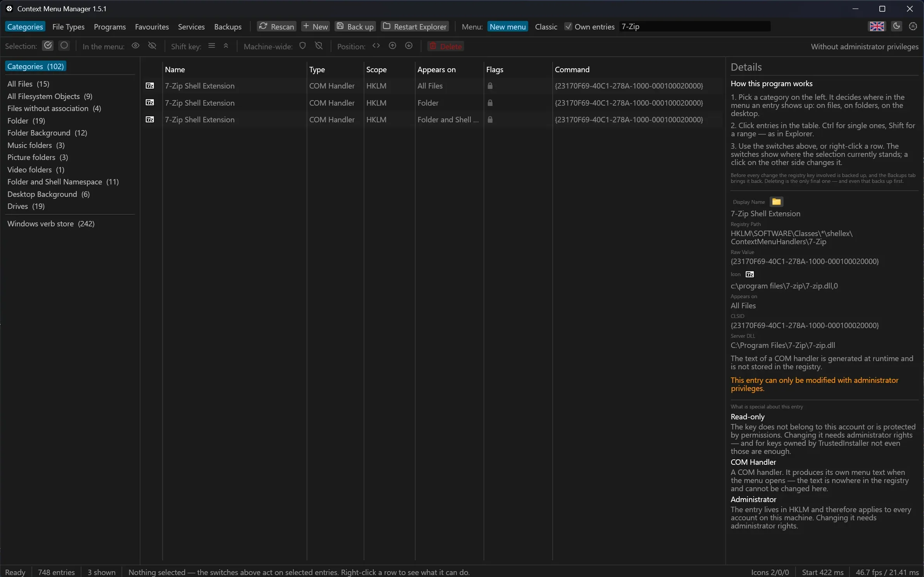The image size is (924, 577).
Task: Select the Folder (19) category
Action: (26, 120)
